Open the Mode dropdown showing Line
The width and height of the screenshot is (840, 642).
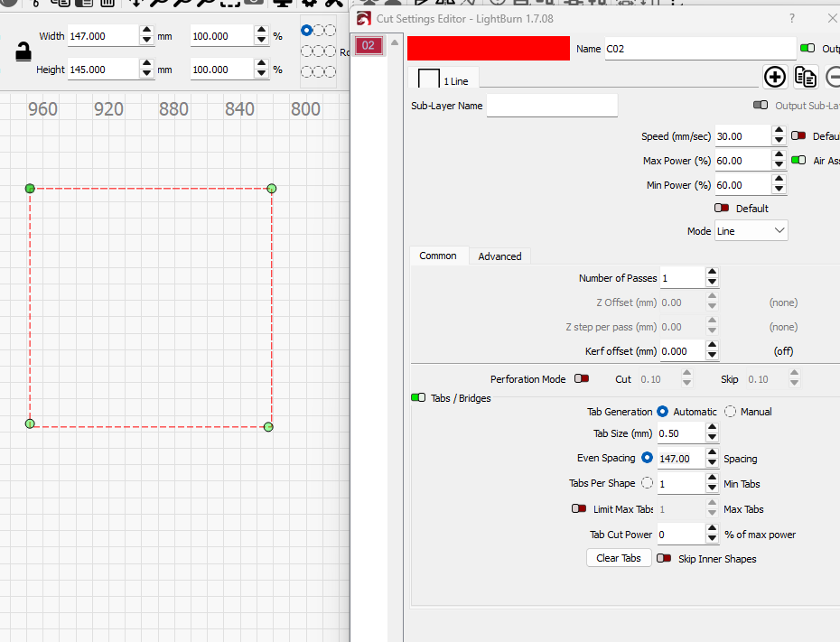click(x=751, y=231)
